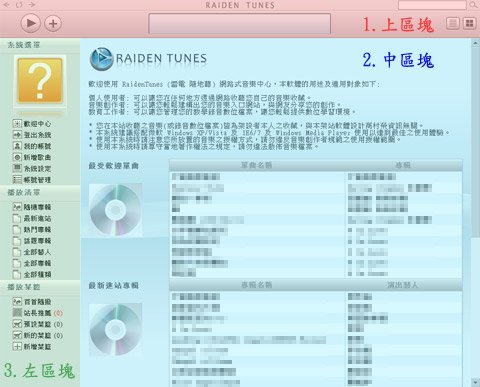Click 新增菜籃 to add a basket
Image resolution: width=480 pixels, height=387 pixels.
pyautogui.click(x=32, y=347)
